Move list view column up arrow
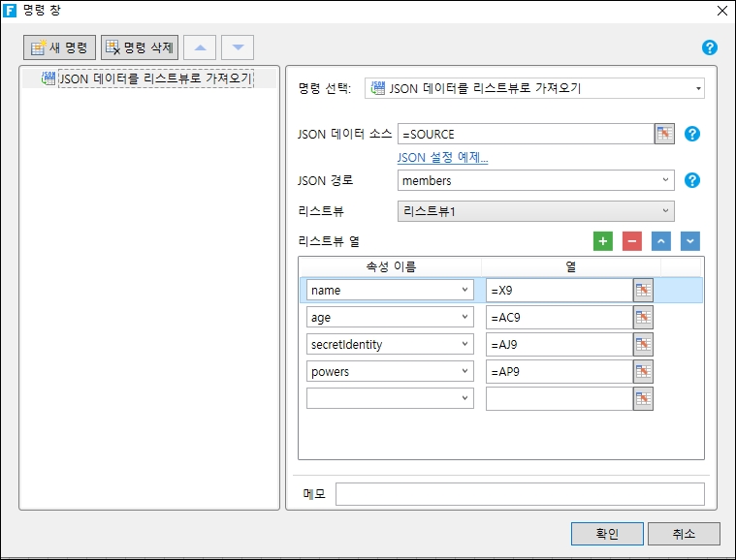 click(661, 241)
